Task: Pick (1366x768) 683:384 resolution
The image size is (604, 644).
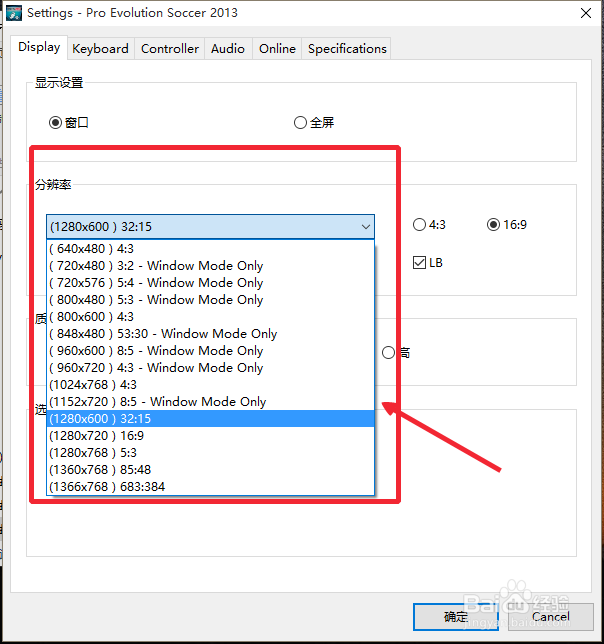Action: (x=211, y=487)
